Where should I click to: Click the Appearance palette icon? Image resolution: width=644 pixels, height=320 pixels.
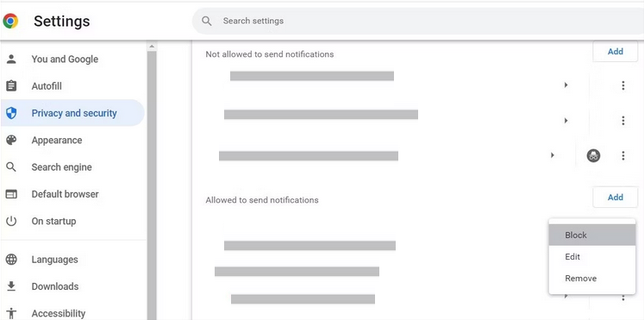11,140
